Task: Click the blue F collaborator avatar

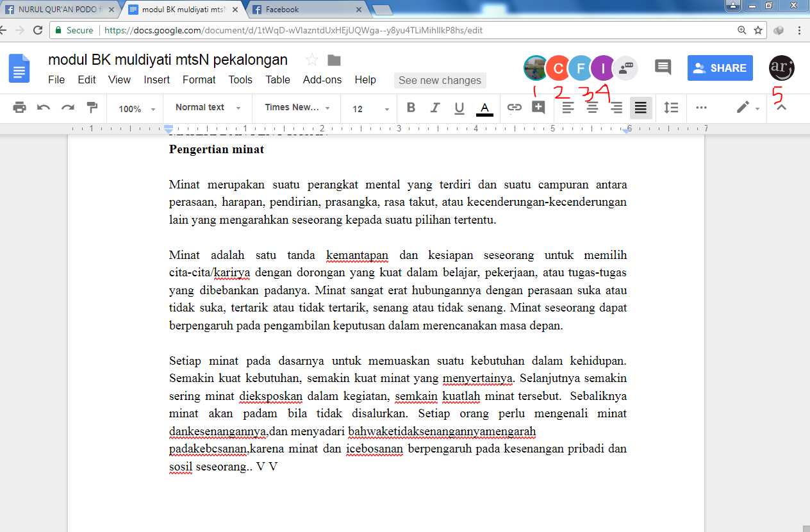Action: (581, 67)
